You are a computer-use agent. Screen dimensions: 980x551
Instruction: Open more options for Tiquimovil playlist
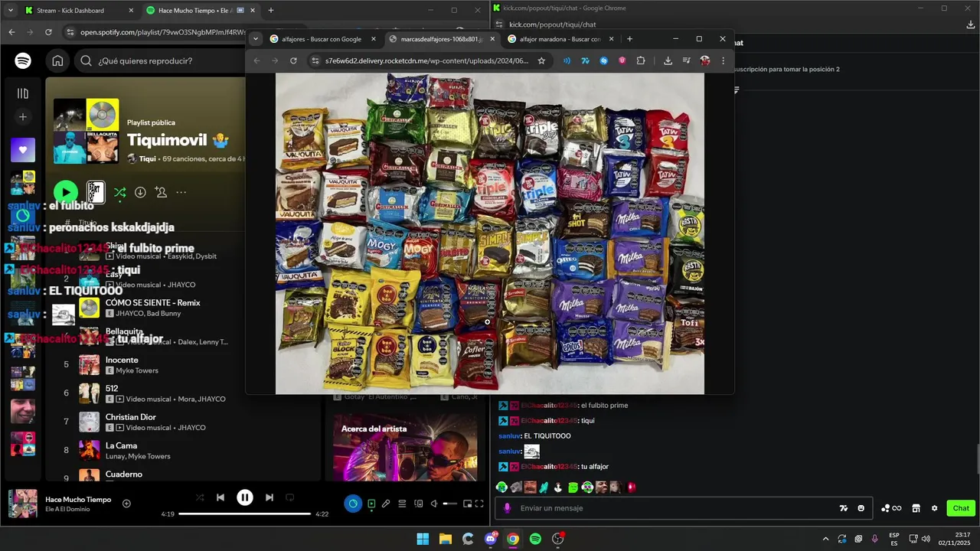click(x=181, y=192)
